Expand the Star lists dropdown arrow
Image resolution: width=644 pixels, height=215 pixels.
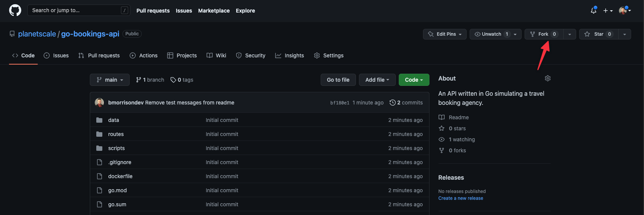click(x=625, y=34)
